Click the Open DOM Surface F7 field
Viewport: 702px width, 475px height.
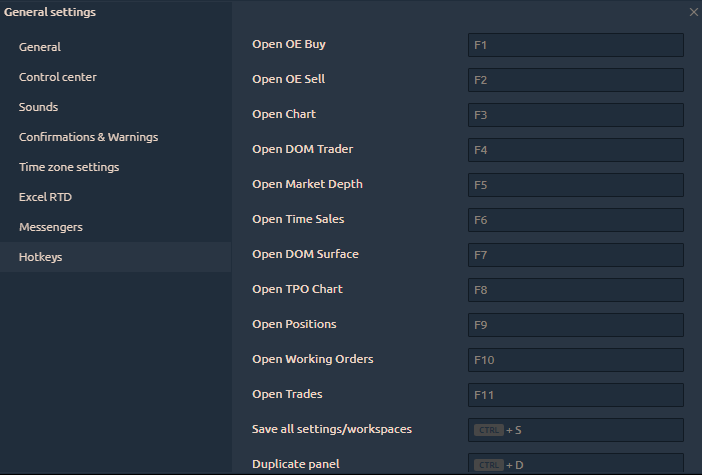click(575, 255)
